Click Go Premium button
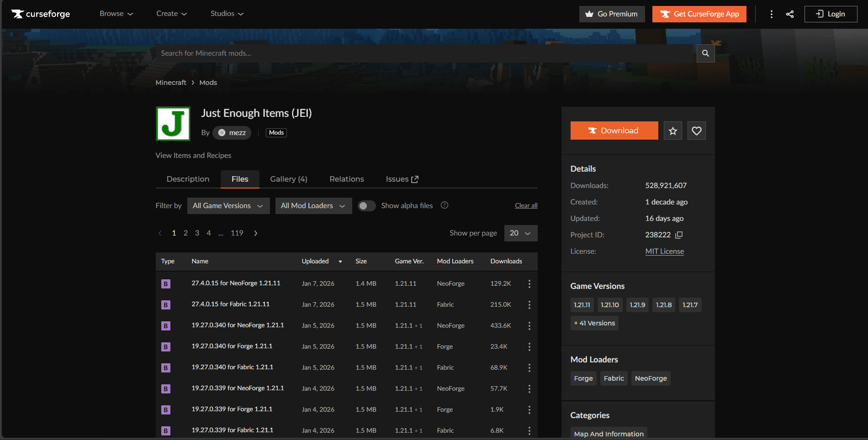This screenshot has height=440, width=868. click(x=612, y=14)
